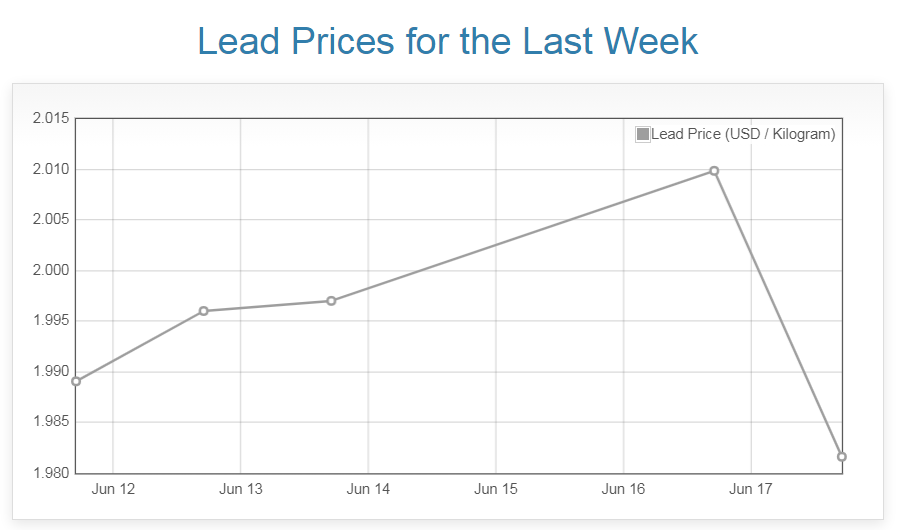Click the 1.995 y-axis label

51,321
